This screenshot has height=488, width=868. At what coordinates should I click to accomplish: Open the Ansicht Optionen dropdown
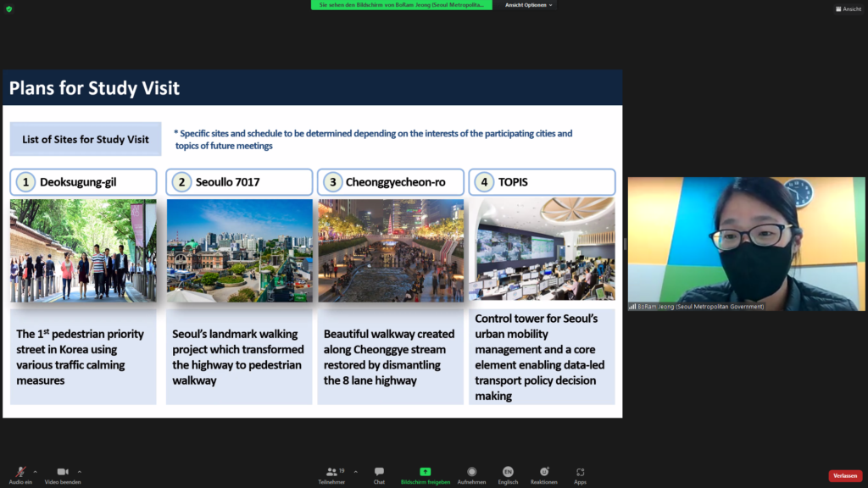[x=528, y=5]
